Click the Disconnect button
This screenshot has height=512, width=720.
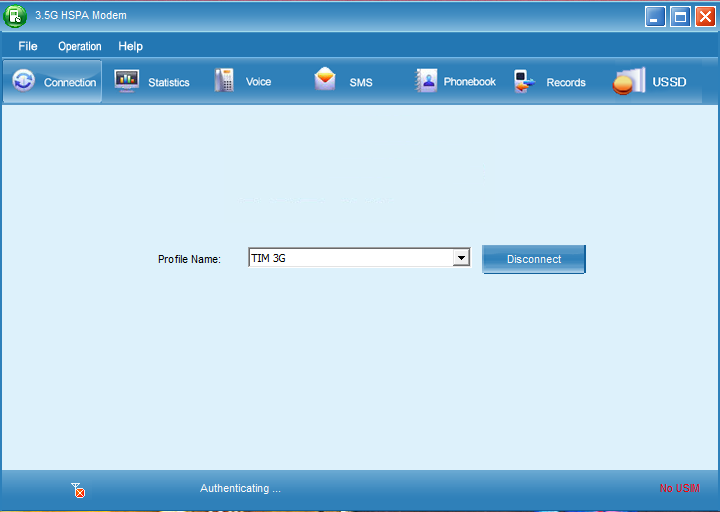[534, 259]
